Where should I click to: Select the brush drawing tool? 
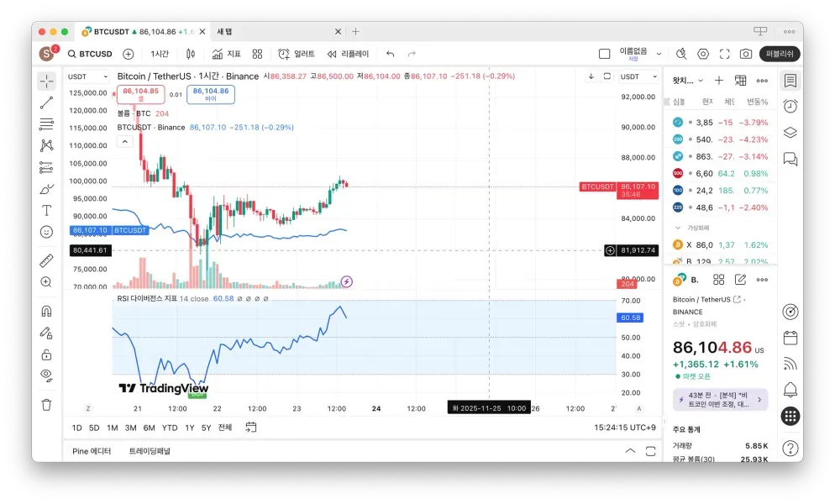[x=47, y=189]
